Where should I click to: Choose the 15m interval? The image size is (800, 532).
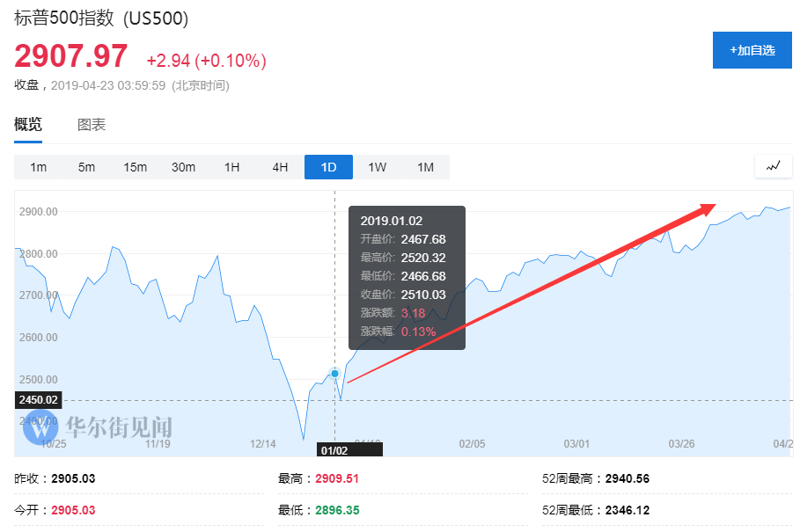click(135, 167)
